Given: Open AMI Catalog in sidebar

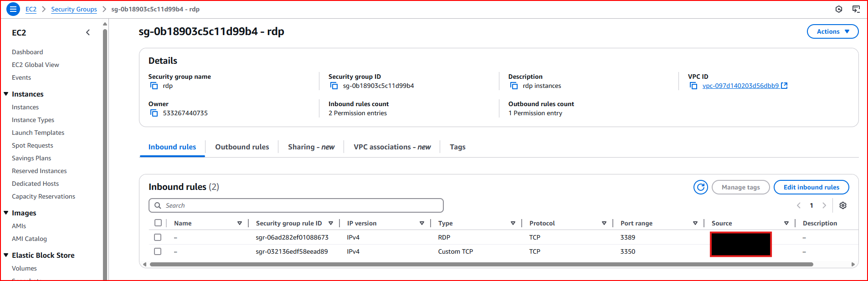Looking at the screenshot, I should (29, 239).
